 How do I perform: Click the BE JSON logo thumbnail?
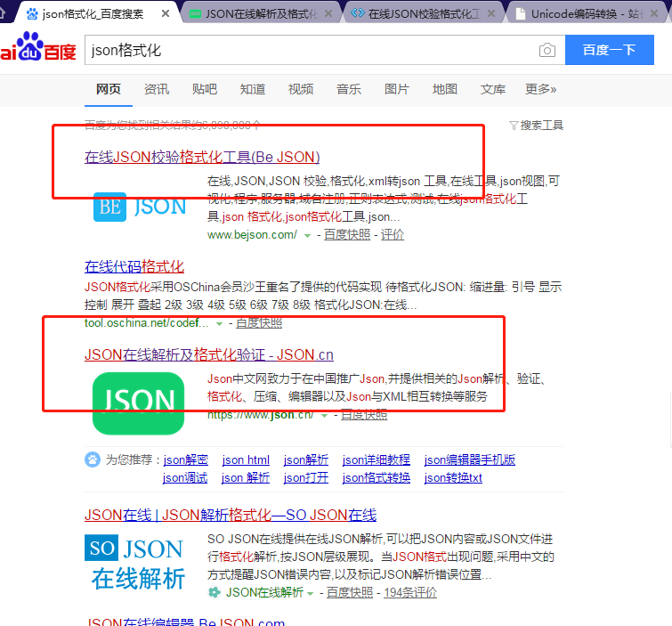[140, 207]
